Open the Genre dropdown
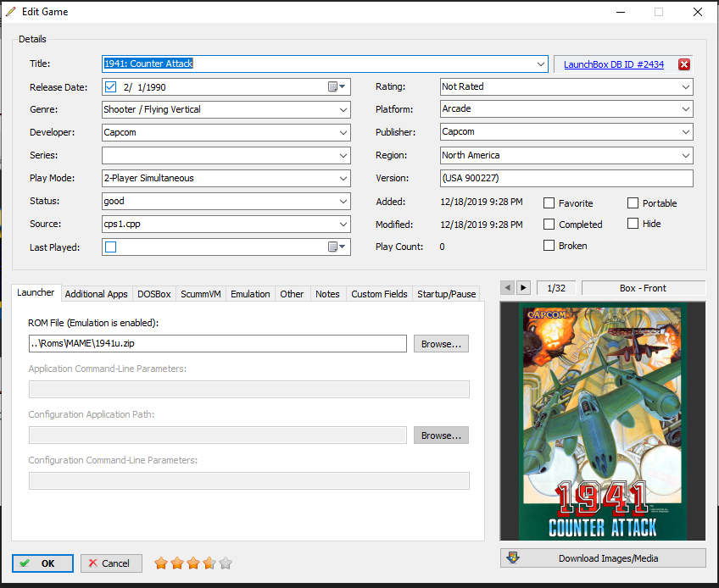 [343, 110]
